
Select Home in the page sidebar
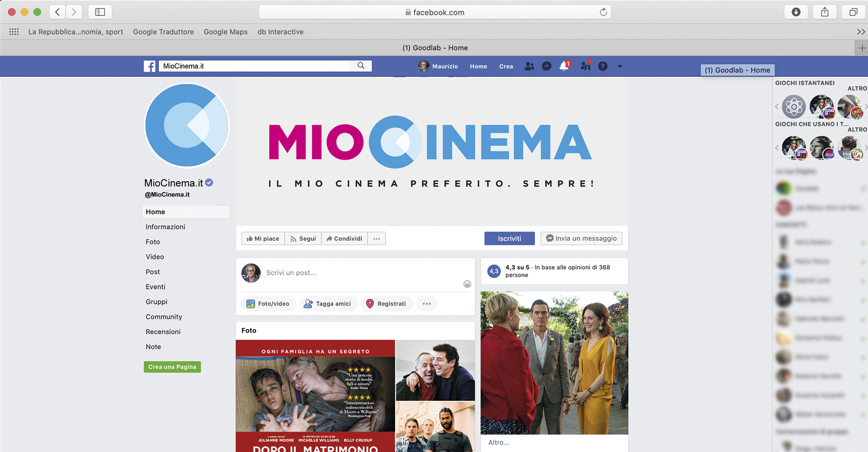[x=186, y=212]
